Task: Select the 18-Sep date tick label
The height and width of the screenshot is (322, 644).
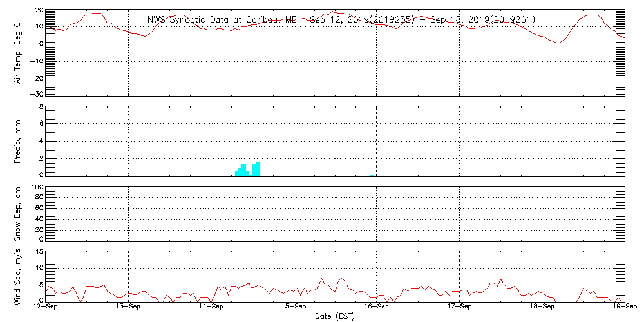Action: 542,308
